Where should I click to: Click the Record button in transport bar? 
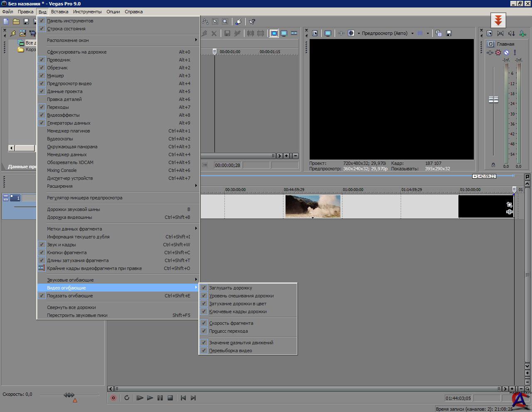point(113,398)
